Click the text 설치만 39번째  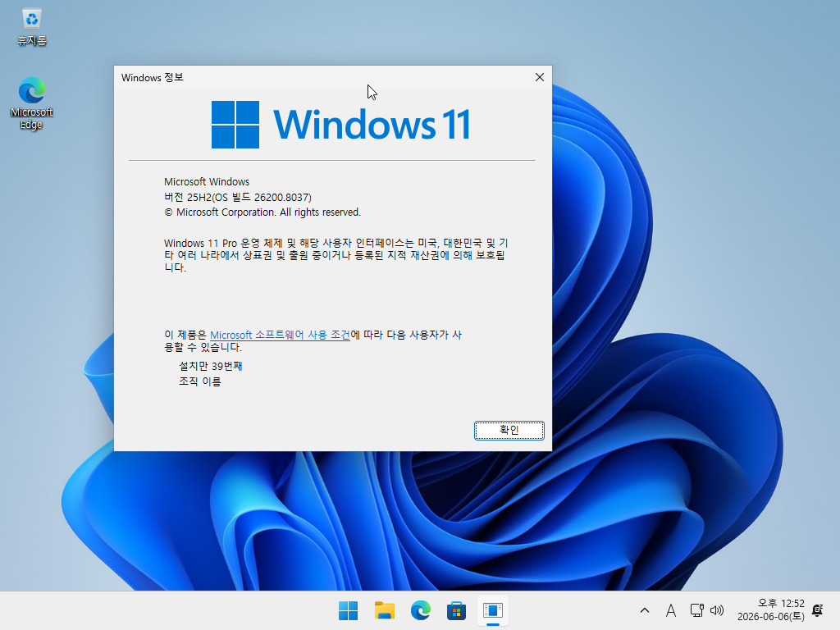coord(211,366)
